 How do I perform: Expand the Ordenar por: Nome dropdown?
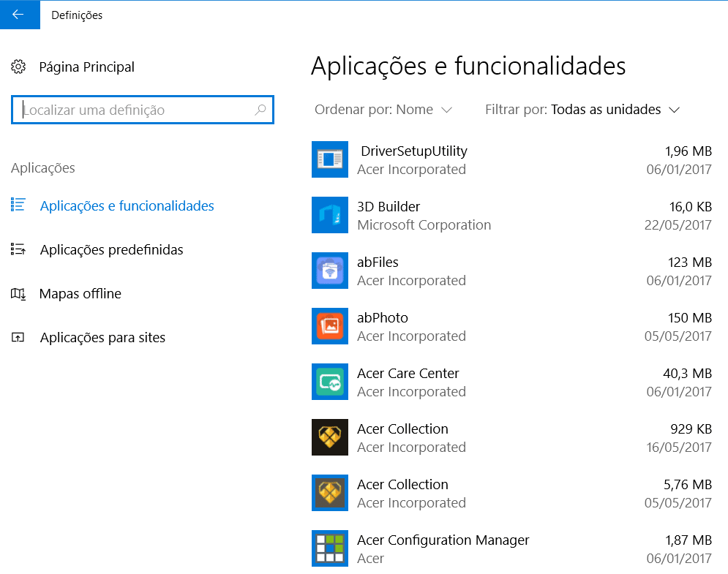[x=383, y=110]
